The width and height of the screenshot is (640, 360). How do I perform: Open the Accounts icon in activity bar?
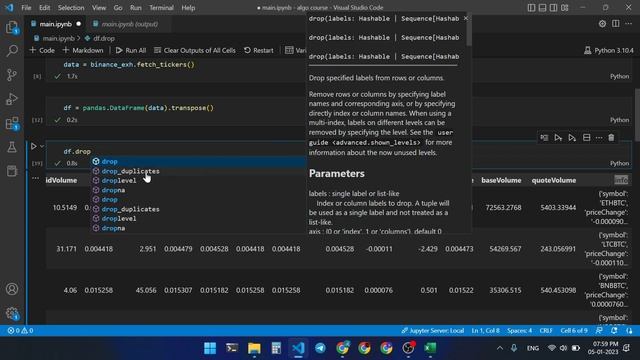12,289
